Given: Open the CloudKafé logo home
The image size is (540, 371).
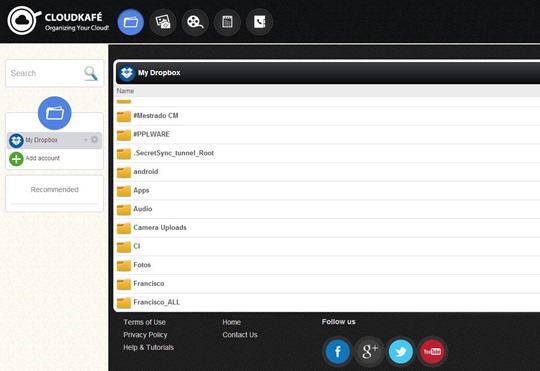Looking at the screenshot, I should pos(58,21).
